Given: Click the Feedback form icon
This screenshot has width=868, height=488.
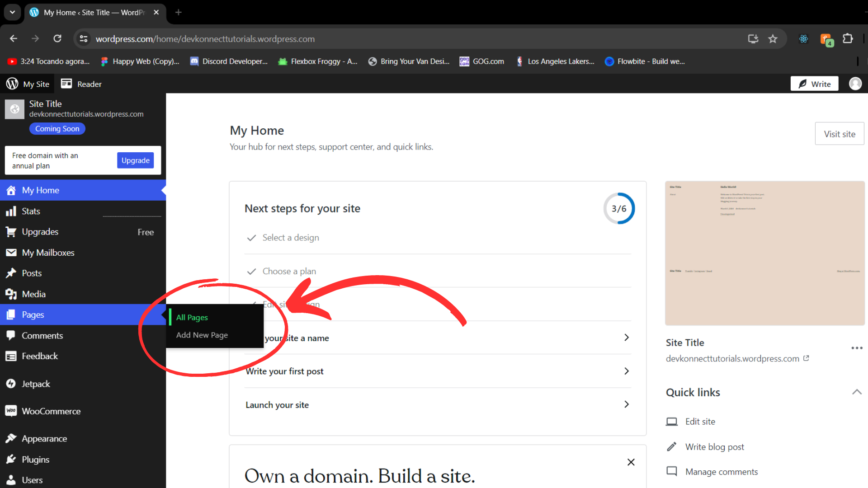Looking at the screenshot, I should [x=11, y=356].
